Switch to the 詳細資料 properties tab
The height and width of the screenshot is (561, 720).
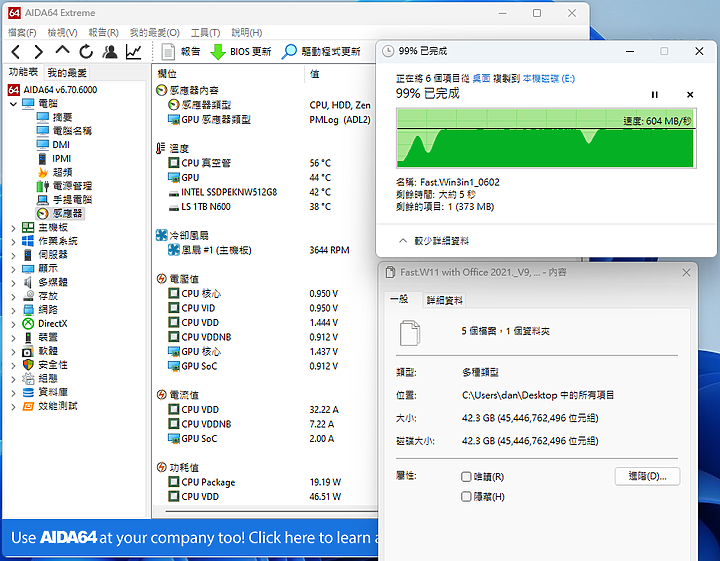pos(444,300)
